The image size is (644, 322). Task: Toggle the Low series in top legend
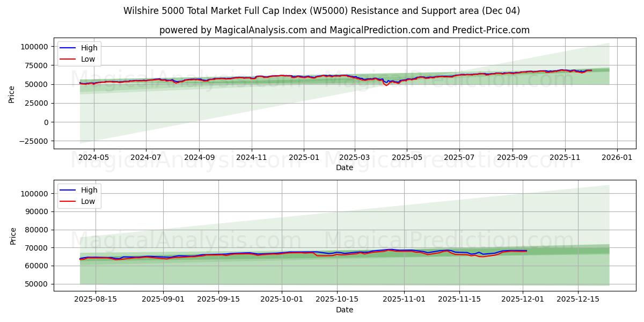point(89,59)
